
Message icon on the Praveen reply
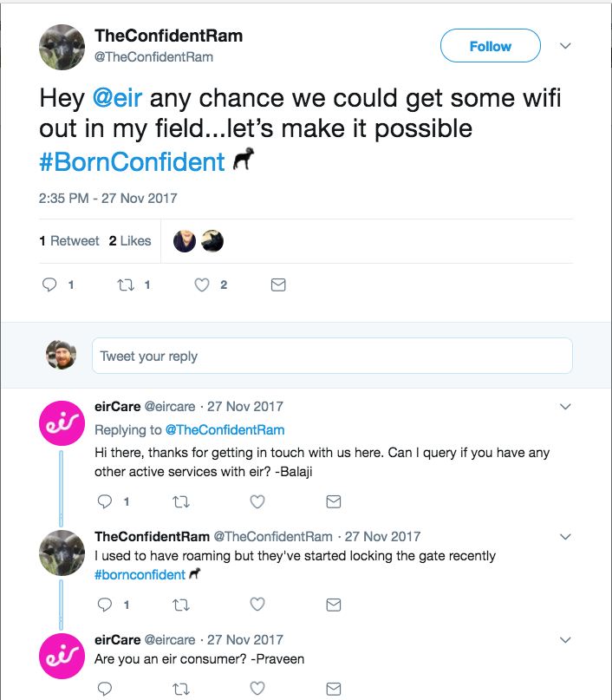333,690
